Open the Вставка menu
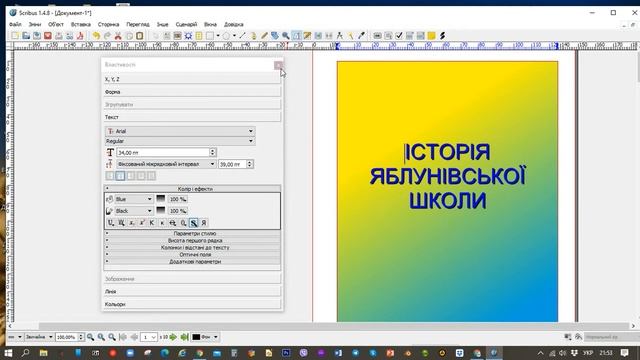The image size is (640, 360). (x=81, y=24)
